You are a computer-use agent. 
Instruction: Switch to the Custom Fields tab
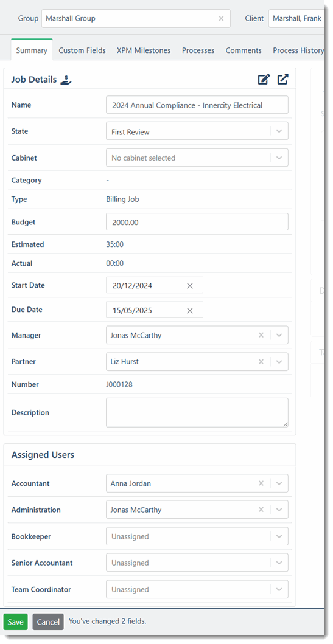(82, 50)
